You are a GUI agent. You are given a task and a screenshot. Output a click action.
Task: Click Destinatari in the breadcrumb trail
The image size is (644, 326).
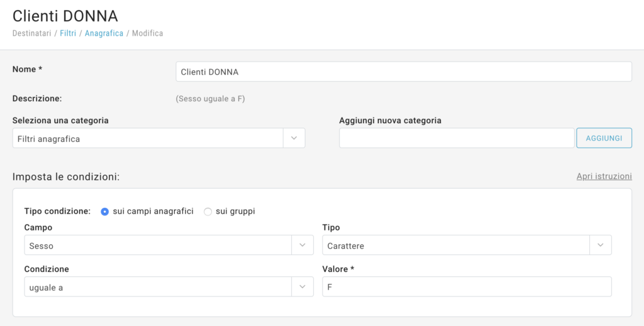click(x=33, y=33)
